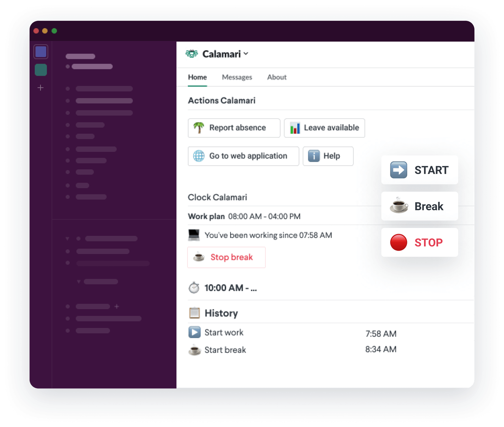Click the palm tree icon on Report absence
This screenshot has height=427, width=504.
pos(199,128)
